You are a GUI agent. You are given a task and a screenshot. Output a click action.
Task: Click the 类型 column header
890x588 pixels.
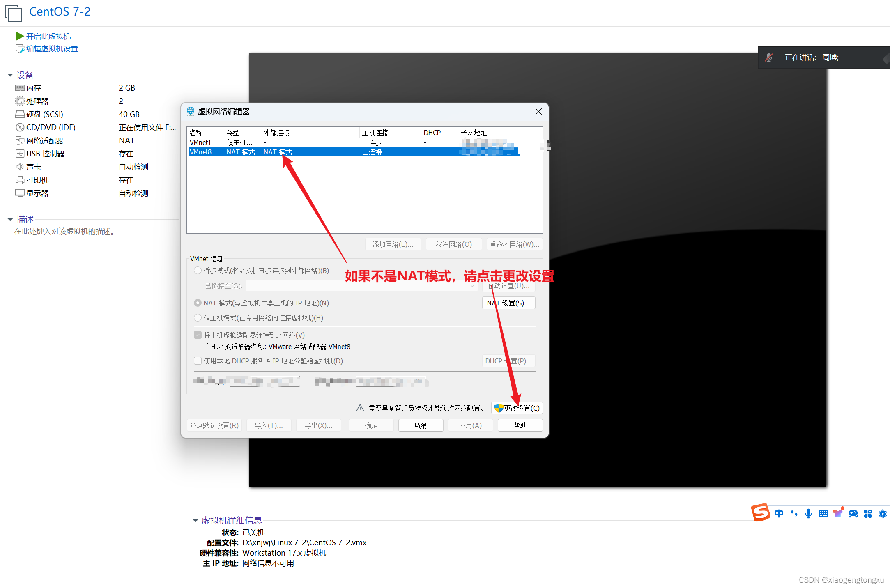tap(242, 133)
